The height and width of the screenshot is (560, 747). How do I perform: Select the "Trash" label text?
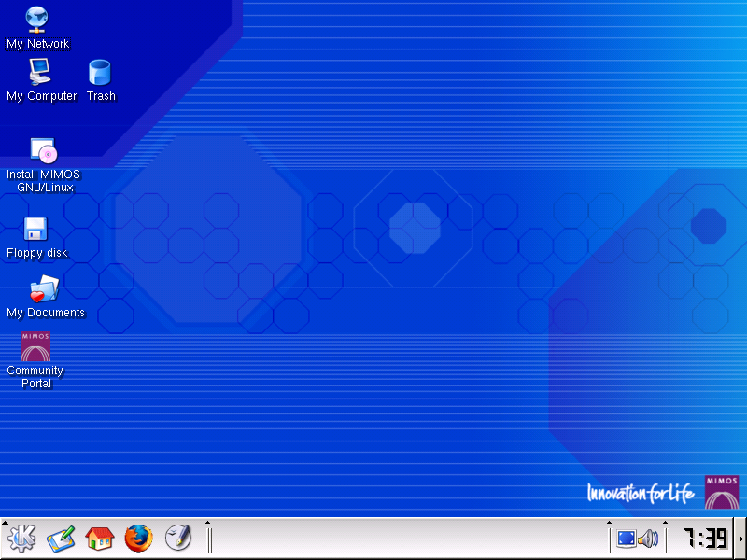point(101,96)
